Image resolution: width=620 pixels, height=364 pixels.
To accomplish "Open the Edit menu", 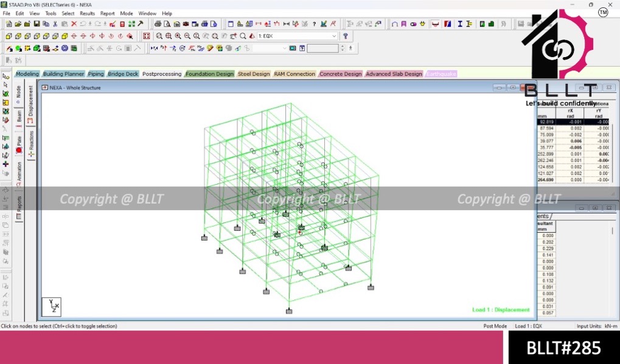I will point(19,13).
